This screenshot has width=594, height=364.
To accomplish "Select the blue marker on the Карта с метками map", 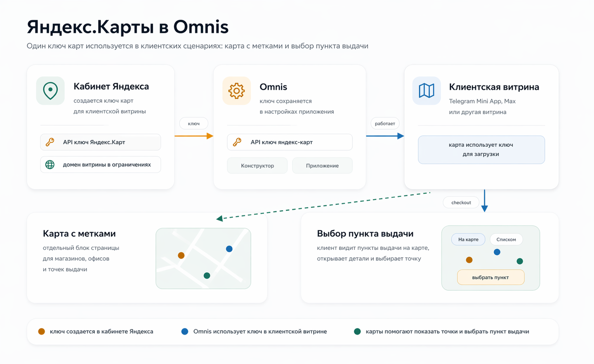I will (229, 249).
